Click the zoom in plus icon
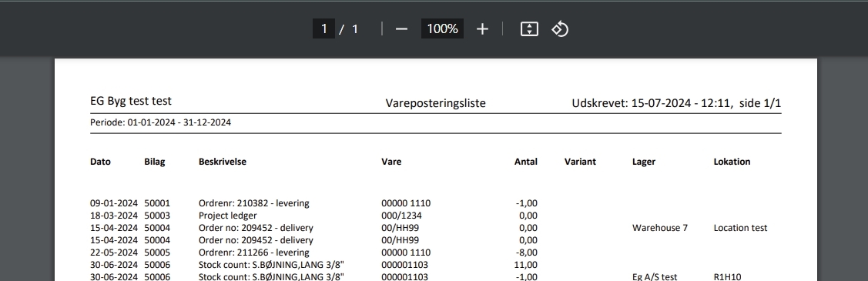Image resolution: width=868 pixels, height=281 pixels. pos(482,28)
